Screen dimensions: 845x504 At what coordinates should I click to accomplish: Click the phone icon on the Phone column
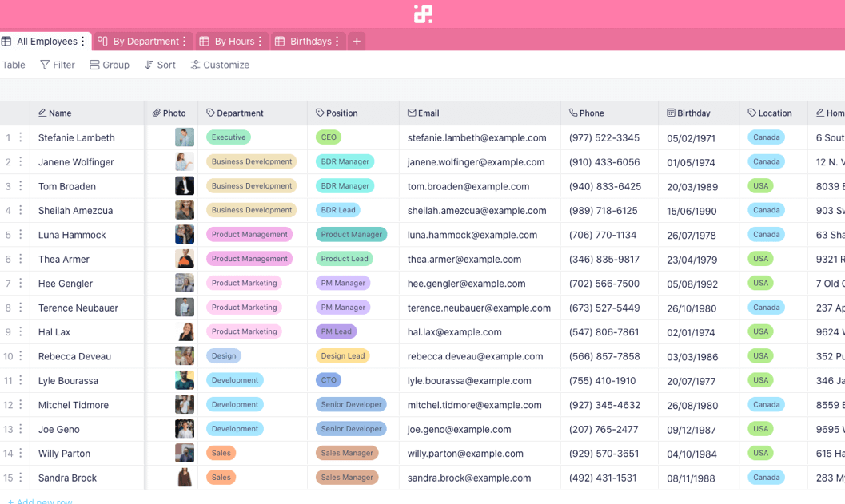coord(574,113)
